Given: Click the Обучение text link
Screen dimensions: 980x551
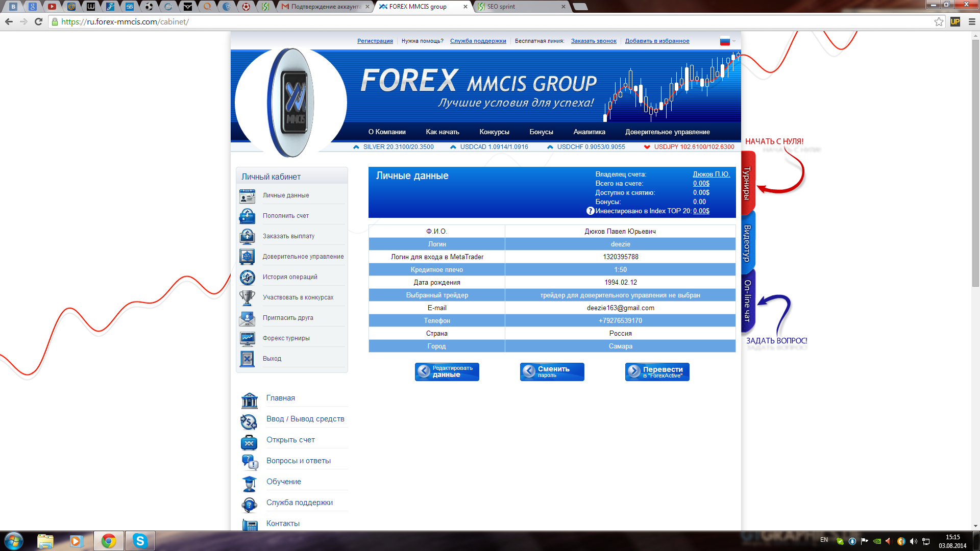Looking at the screenshot, I should pos(283,482).
